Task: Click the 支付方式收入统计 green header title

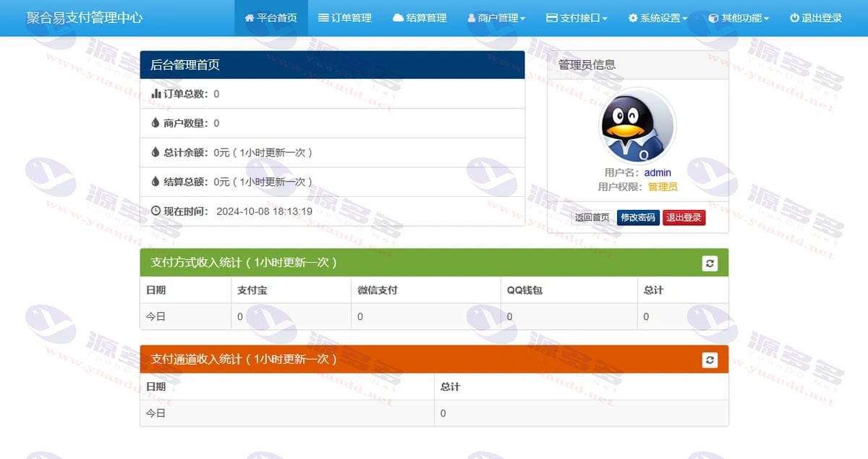Action: (244, 263)
